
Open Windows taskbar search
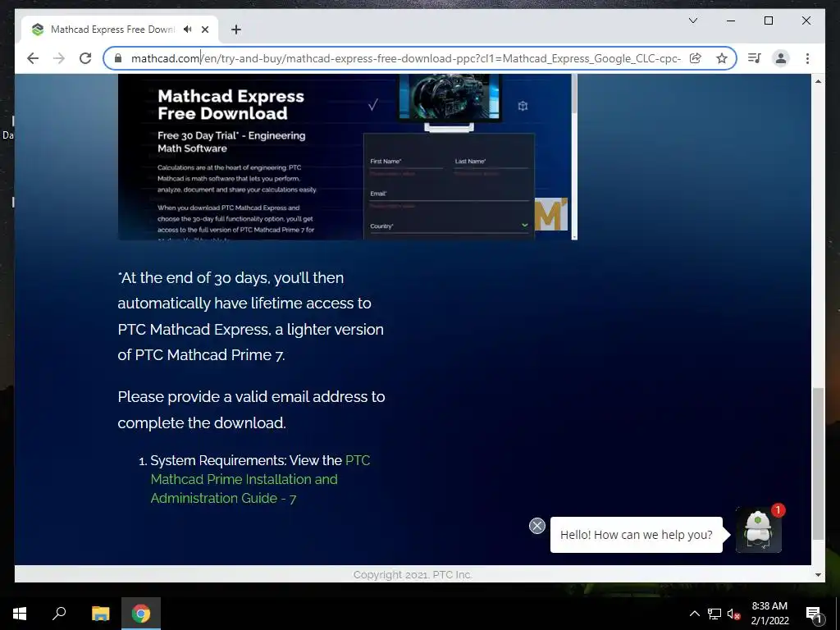click(59, 614)
